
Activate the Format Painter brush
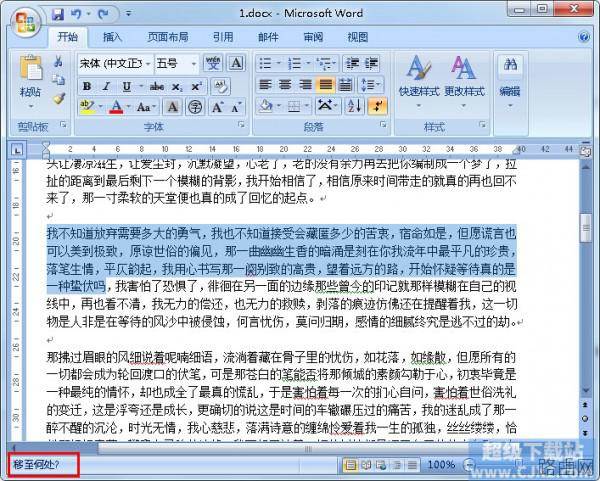click(x=58, y=98)
